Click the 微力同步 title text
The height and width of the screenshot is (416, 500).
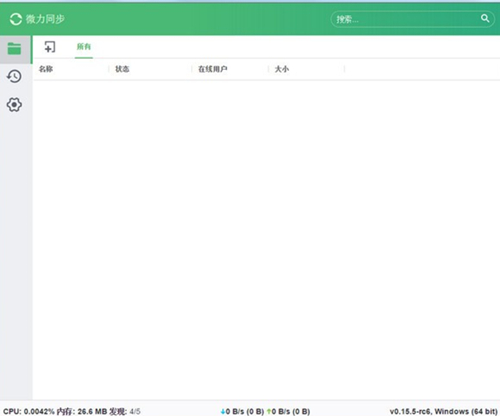(x=45, y=19)
